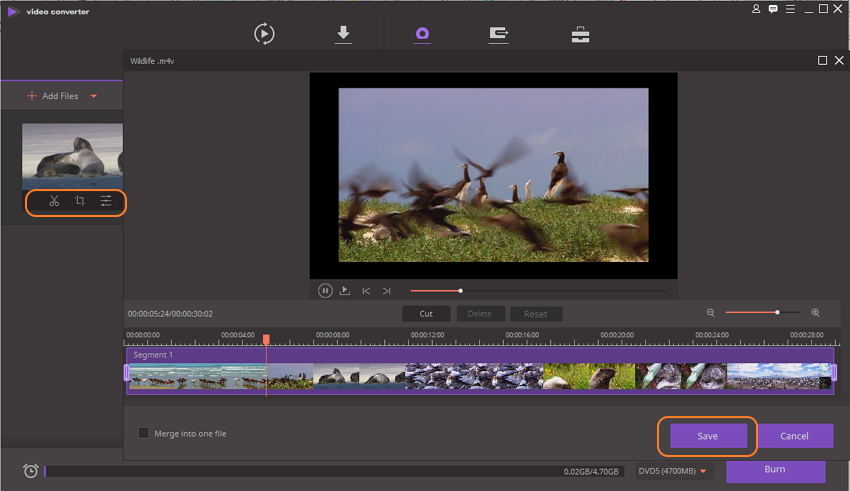The width and height of the screenshot is (850, 491).
Task: Open the Transfer section icon
Action: tap(498, 34)
